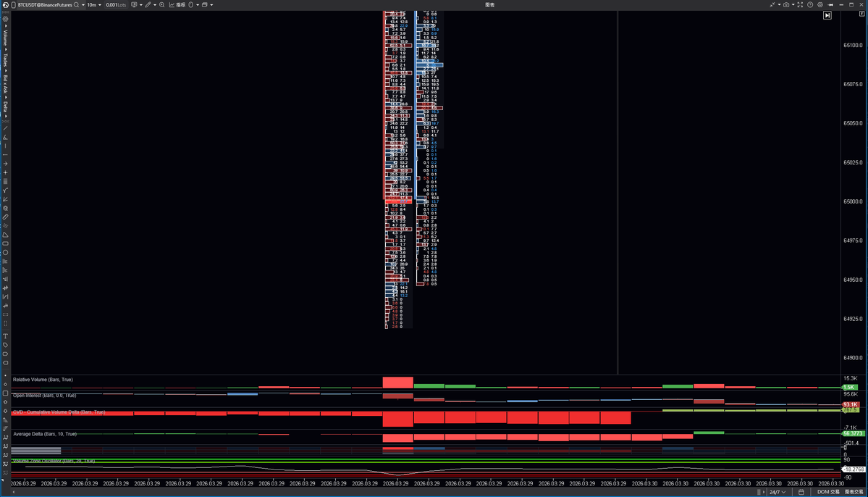Select the angle line drawing tool
This screenshot has width=868, height=497.
click(6, 137)
